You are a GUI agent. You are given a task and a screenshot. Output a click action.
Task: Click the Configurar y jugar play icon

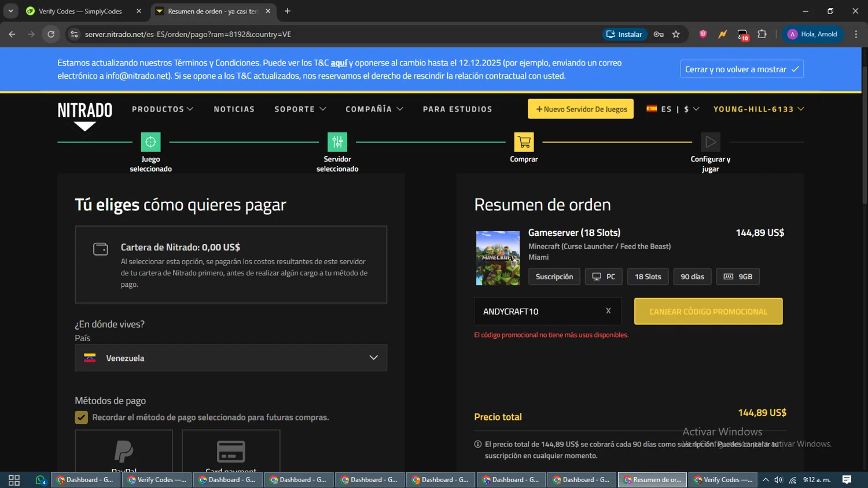(x=710, y=142)
